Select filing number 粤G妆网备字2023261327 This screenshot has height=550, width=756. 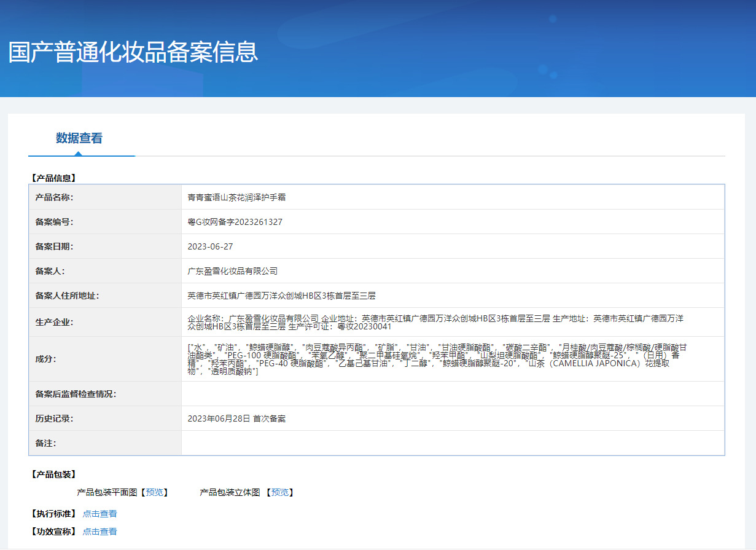pos(235,222)
